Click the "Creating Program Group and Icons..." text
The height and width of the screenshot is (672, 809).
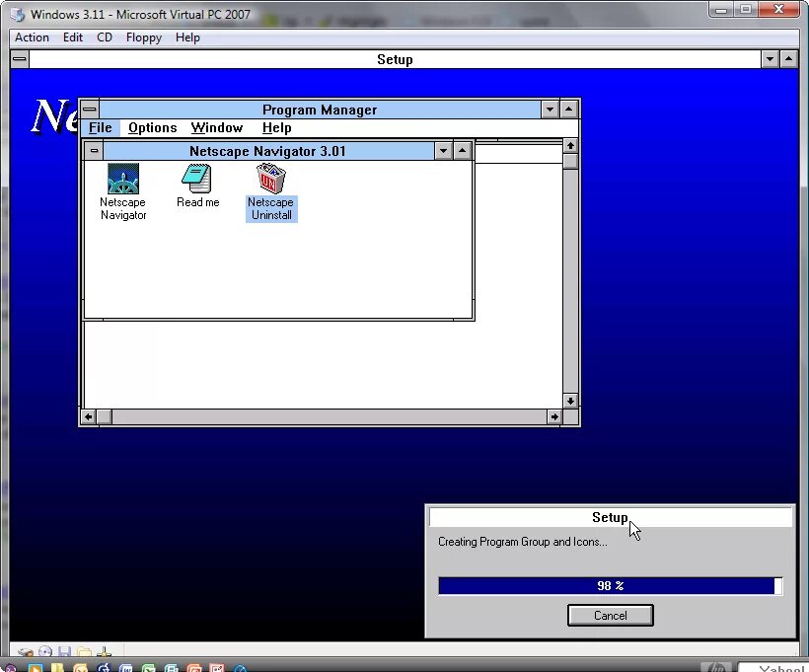pos(522,542)
